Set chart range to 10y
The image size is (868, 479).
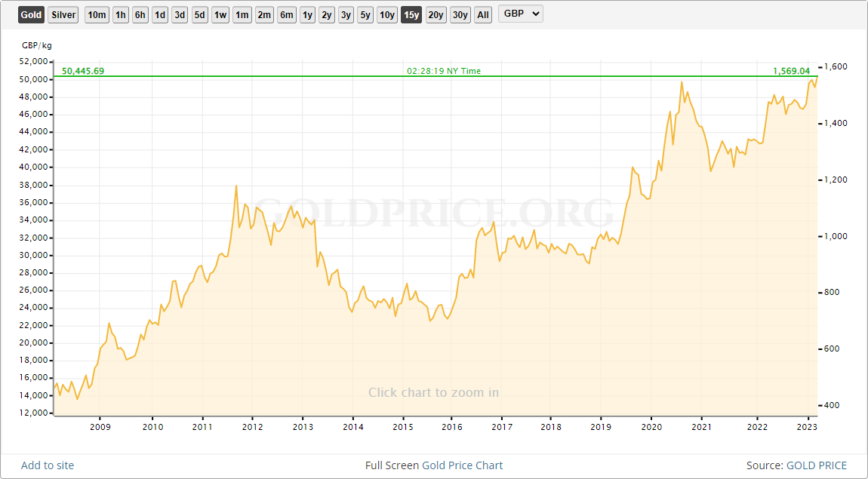(x=387, y=15)
